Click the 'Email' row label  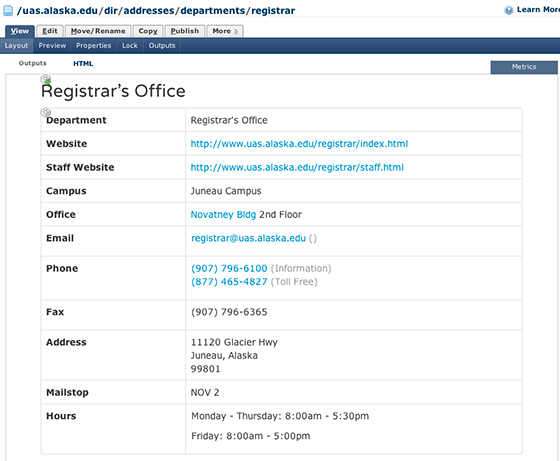60,238
